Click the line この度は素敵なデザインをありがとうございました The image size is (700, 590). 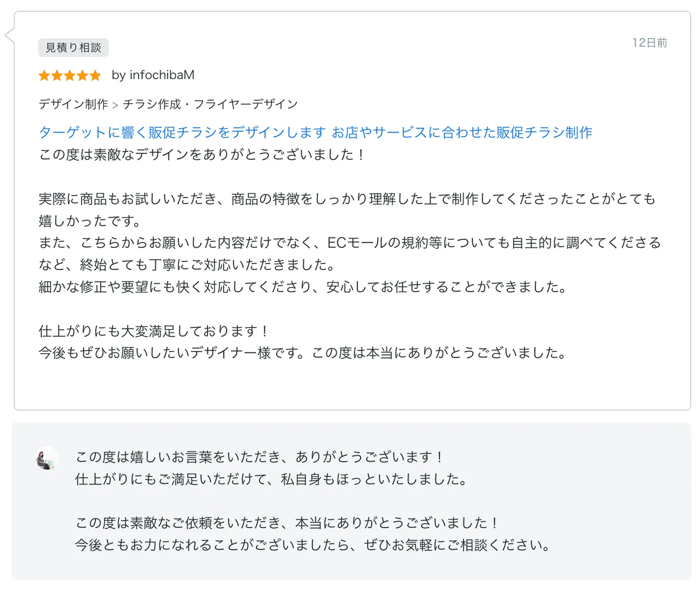coord(202,155)
